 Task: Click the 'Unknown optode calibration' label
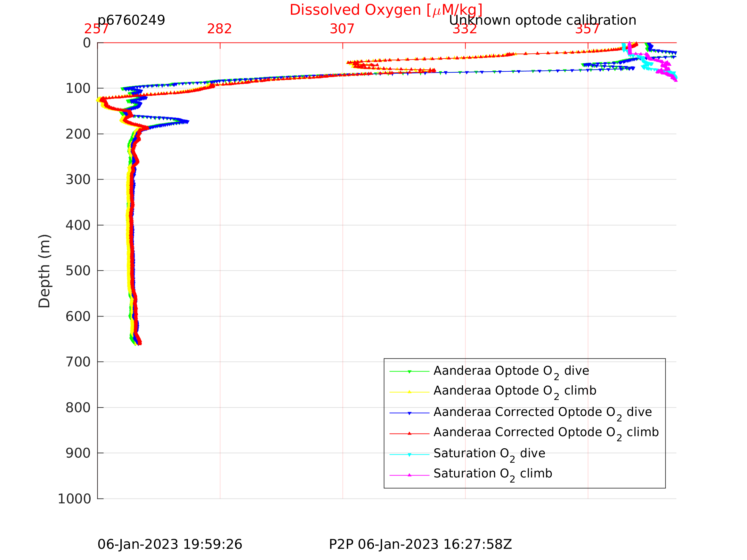pos(542,20)
